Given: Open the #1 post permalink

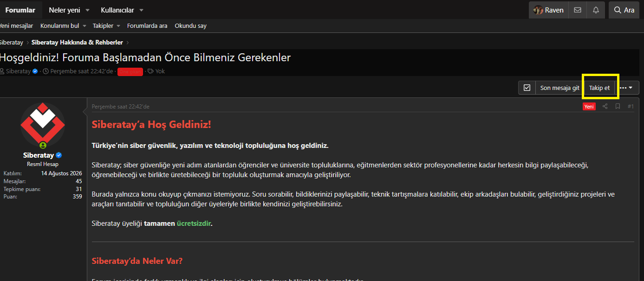Looking at the screenshot, I should [631, 107].
